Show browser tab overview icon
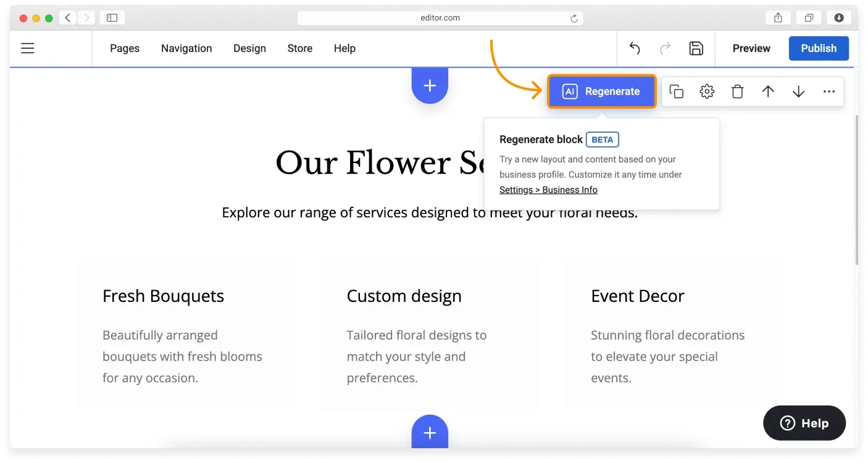The width and height of the screenshot is (868, 463). point(809,18)
